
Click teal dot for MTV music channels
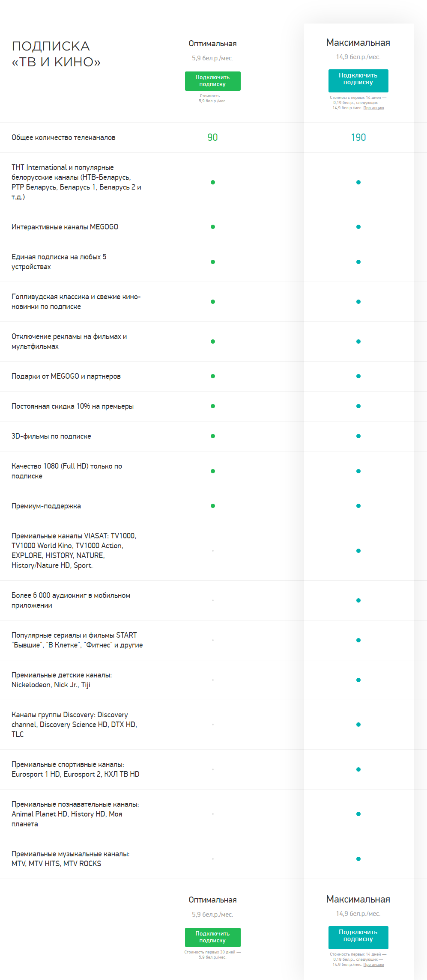coord(358,859)
